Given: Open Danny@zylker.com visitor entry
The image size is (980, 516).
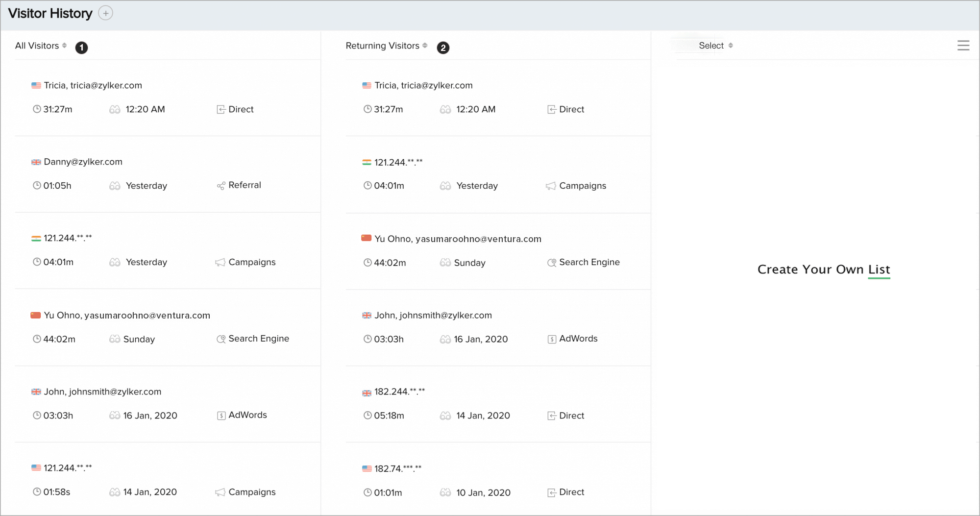Looking at the screenshot, I should 83,162.
